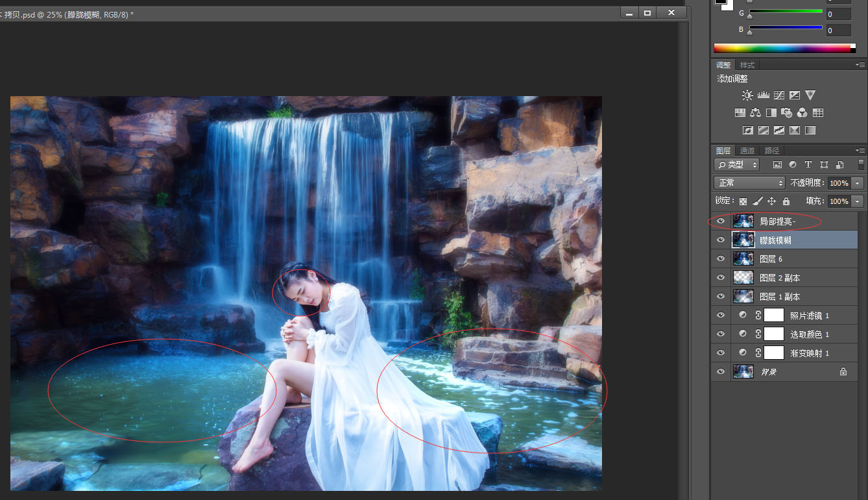Select the 局部提亮- layer name
Image resolution: width=868 pixels, height=500 pixels.
coord(778,221)
